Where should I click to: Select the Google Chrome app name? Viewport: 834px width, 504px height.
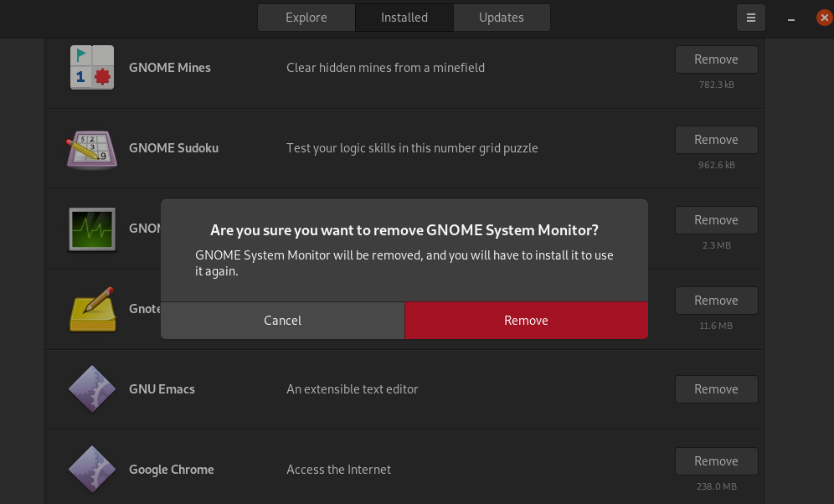(x=172, y=470)
